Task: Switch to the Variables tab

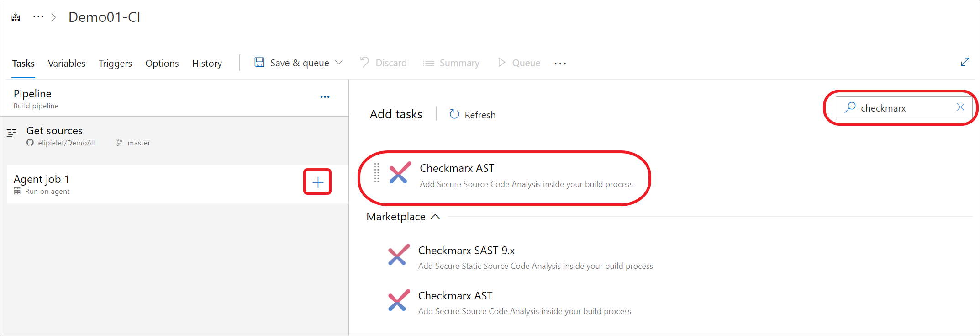Action: coord(67,64)
